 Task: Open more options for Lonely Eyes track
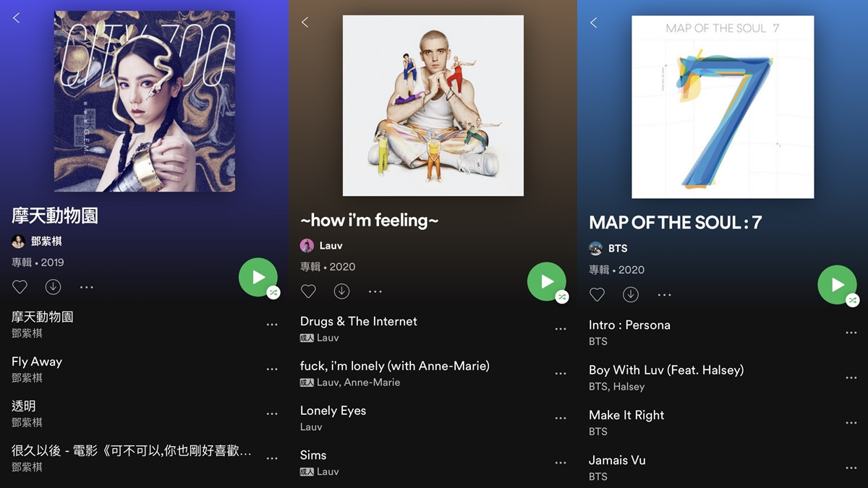click(x=561, y=418)
